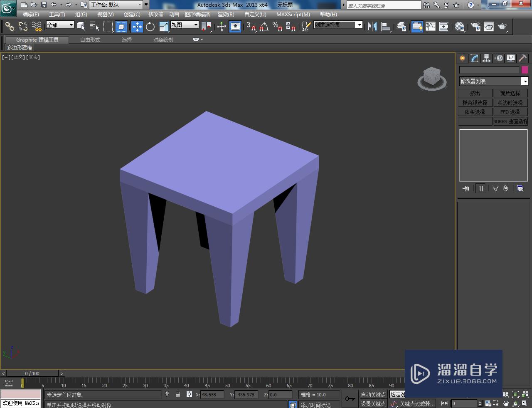Open the selection filter 全部 dropdown

pos(60,25)
